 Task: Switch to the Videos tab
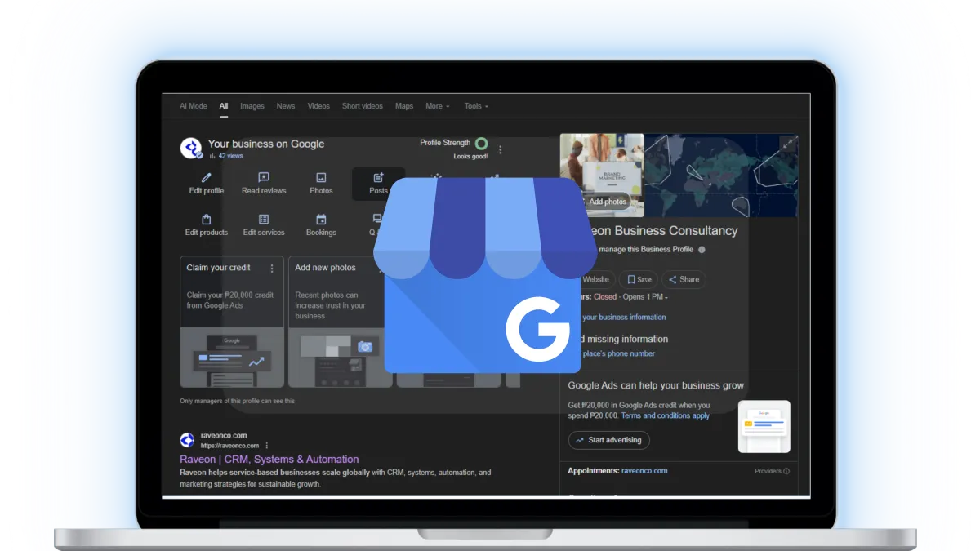point(318,106)
